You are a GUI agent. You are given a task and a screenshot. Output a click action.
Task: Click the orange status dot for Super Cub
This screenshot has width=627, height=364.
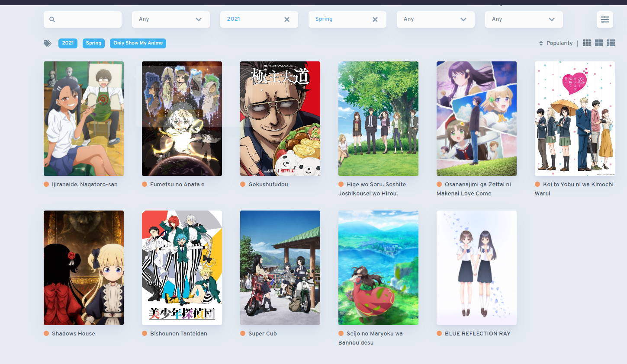[x=243, y=333]
